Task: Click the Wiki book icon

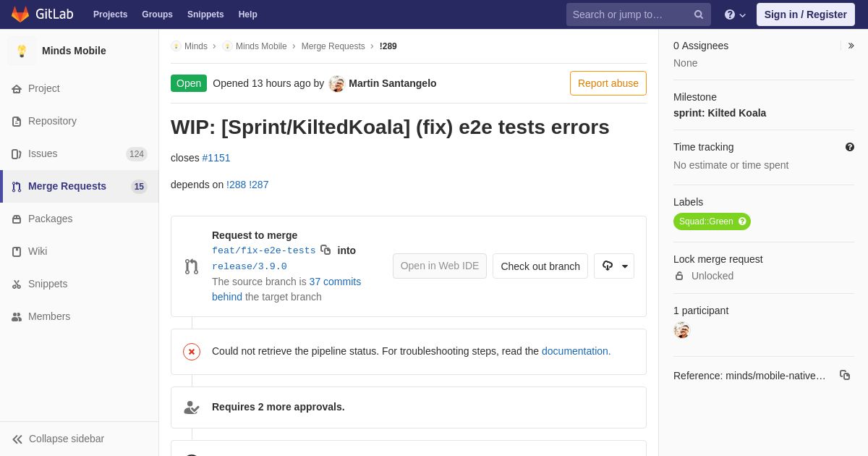Action: [17, 252]
